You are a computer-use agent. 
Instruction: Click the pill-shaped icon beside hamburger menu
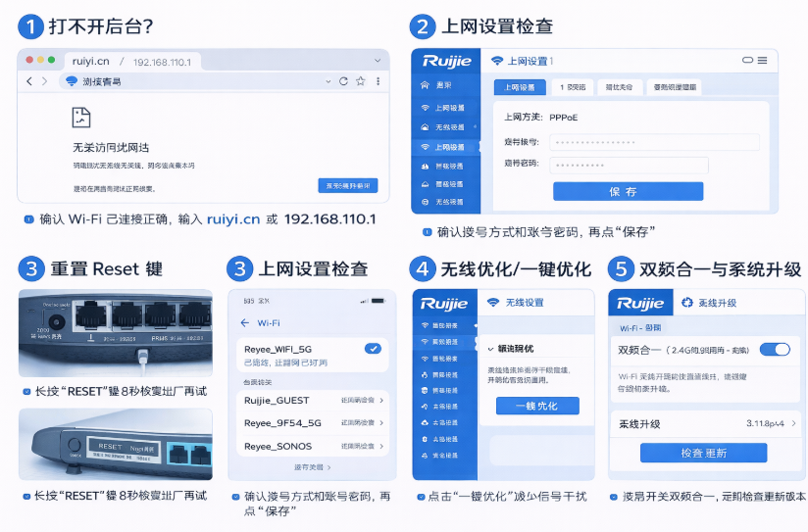[747, 61]
